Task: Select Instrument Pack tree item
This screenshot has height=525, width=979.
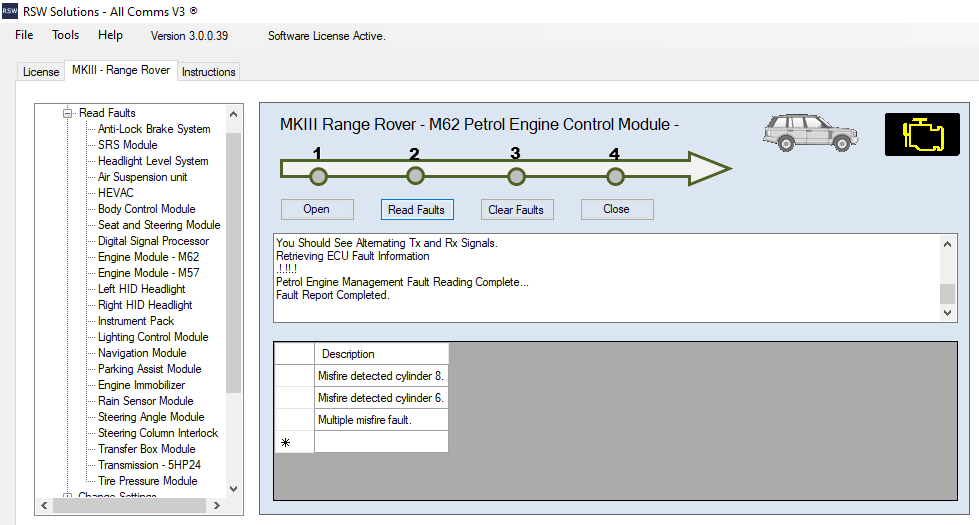Action: [x=136, y=321]
